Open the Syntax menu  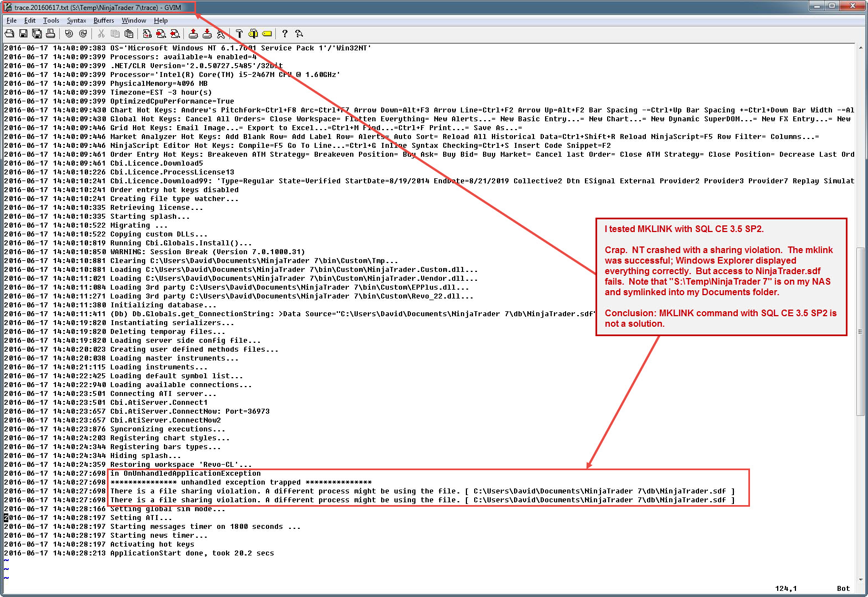click(x=76, y=20)
